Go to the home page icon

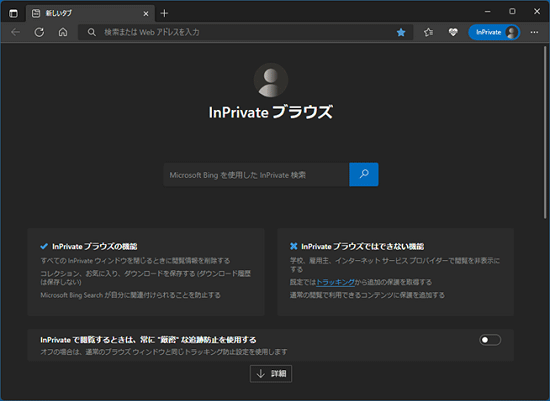(x=63, y=32)
